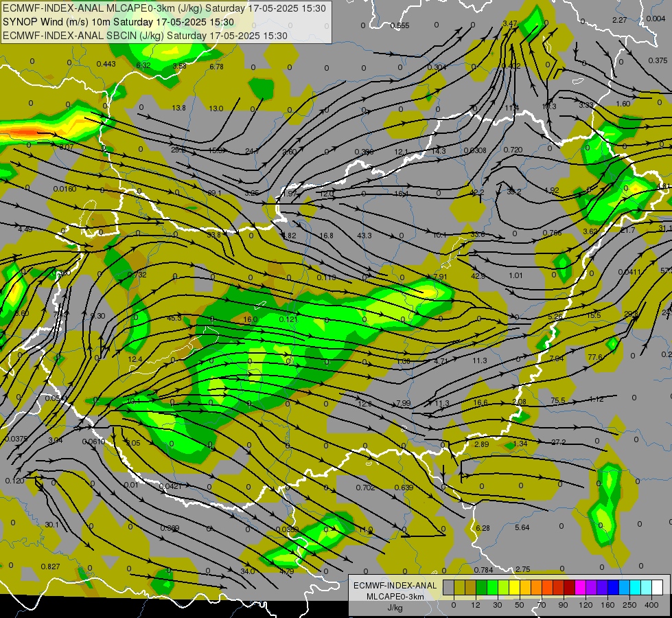Click the map value 43.3
Viewport: 672px width, 618px height.
click(x=364, y=236)
